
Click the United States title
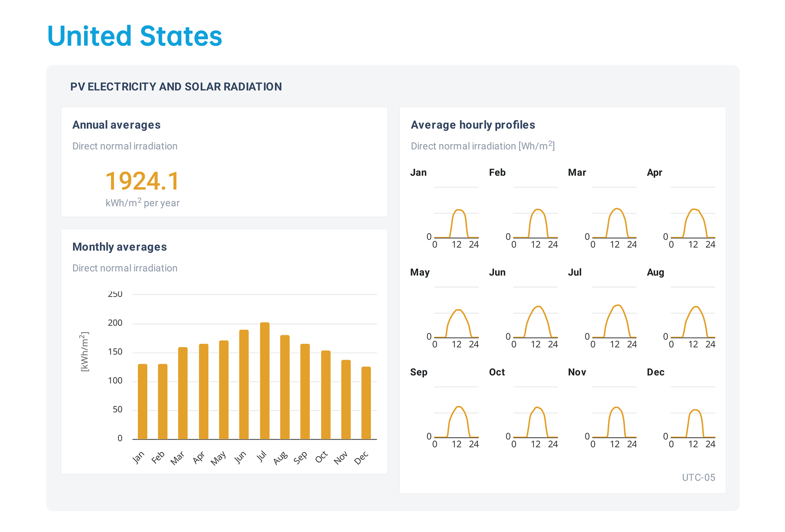135,36
